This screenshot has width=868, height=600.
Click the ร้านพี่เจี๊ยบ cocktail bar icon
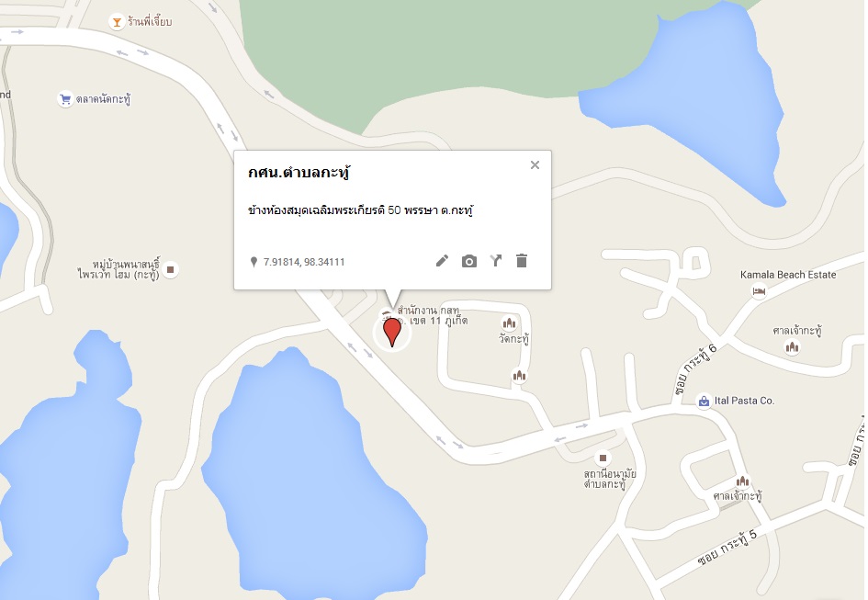click(x=117, y=22)
